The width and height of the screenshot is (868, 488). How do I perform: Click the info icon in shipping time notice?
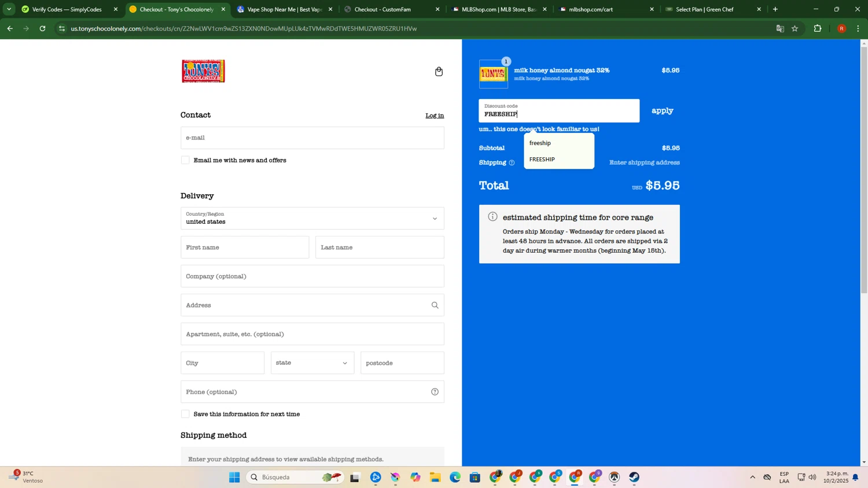pyautogui.click(x=492, y=217)
